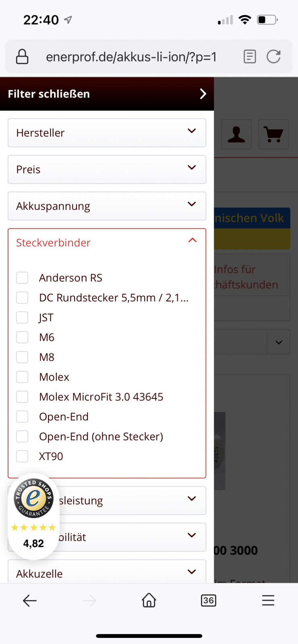
Task: Tap the browser reload icon
Action: [273, 57]
